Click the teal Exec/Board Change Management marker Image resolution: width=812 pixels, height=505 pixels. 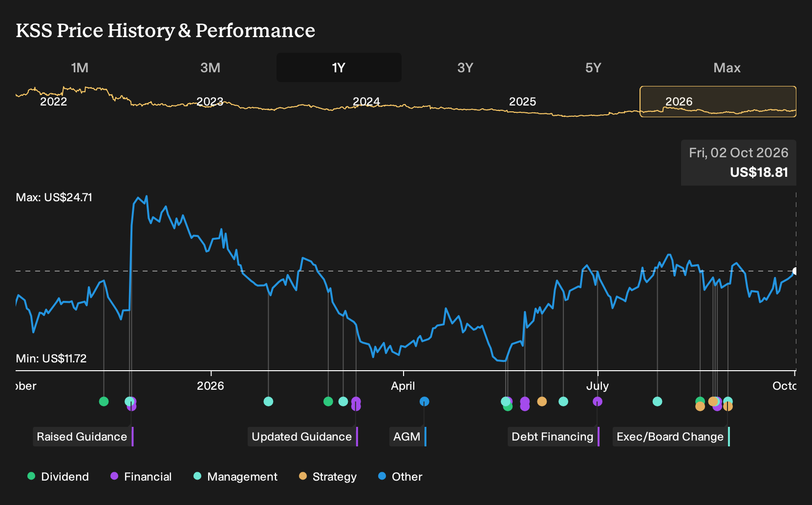pyautogui.click(x=728, y=401)
